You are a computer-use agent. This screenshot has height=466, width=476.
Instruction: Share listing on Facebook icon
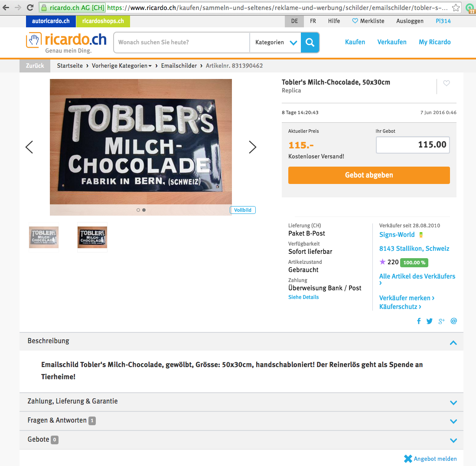[419, 321]
